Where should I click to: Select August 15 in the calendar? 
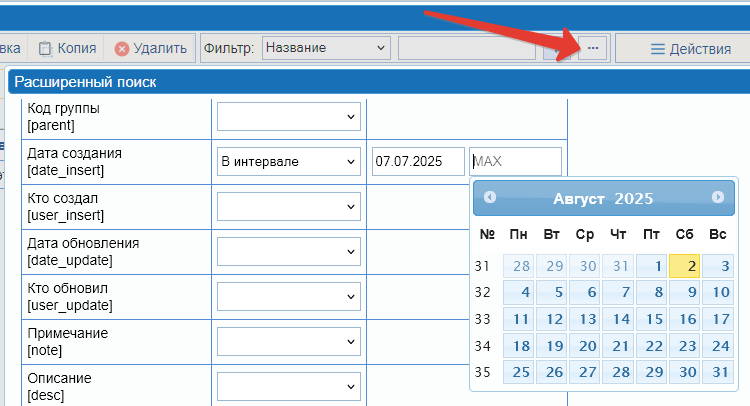[651, 319]
